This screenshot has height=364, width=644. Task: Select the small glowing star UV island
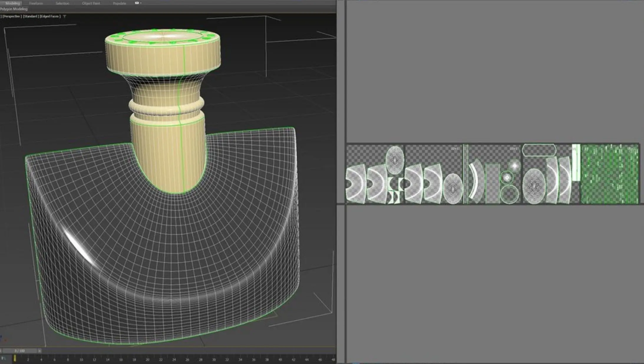[514, 166]
